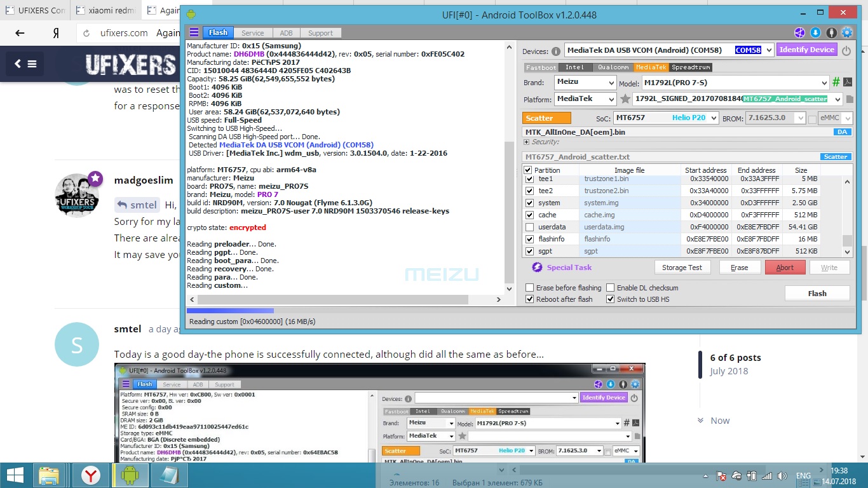Open the purple globe network icon
This screenshot has height=488, width=868.
(x=800, y=32)
